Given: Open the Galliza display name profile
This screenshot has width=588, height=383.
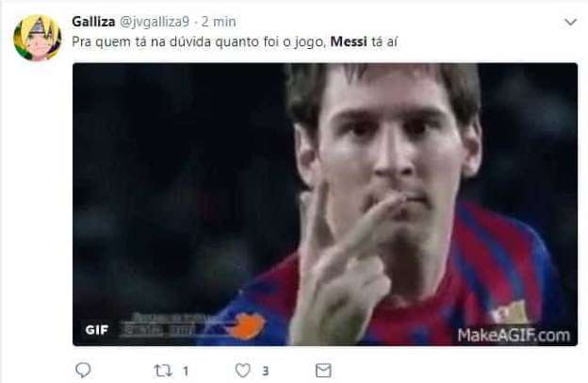Looking at the screenshot, I should (93, 22).
